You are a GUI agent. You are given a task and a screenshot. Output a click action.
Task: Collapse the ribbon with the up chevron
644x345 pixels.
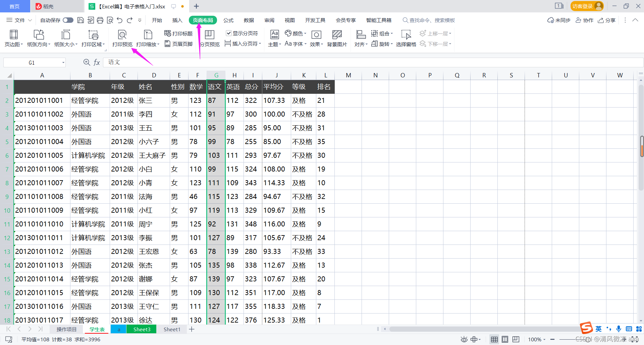[635, 20]
